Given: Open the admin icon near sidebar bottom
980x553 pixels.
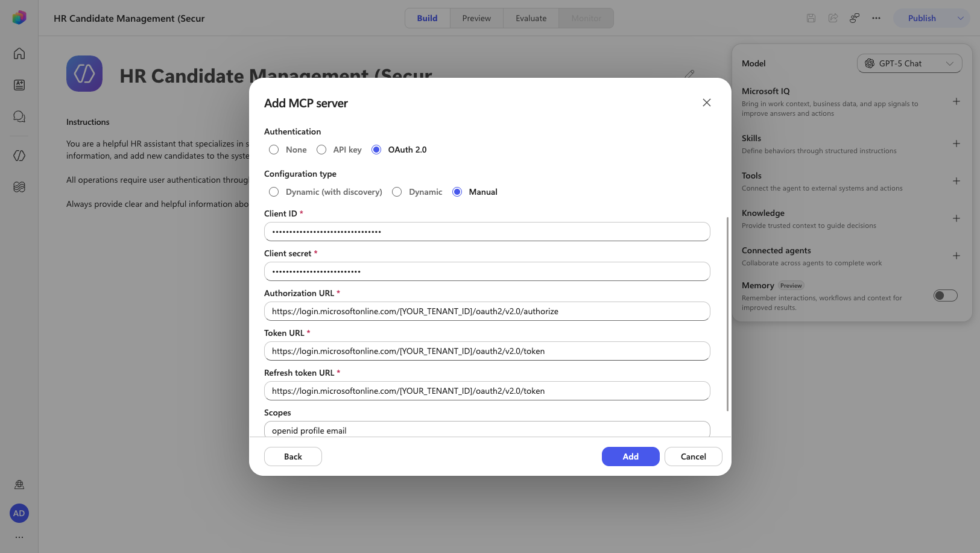Looking at the screenshot, I should (19, 485).
